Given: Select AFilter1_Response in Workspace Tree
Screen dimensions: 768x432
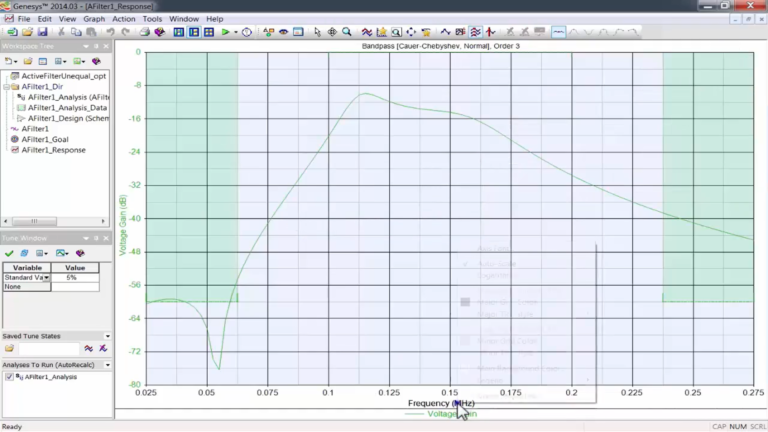Looking at the screenshot, I should pyautogui.click(x=53, y=150).
